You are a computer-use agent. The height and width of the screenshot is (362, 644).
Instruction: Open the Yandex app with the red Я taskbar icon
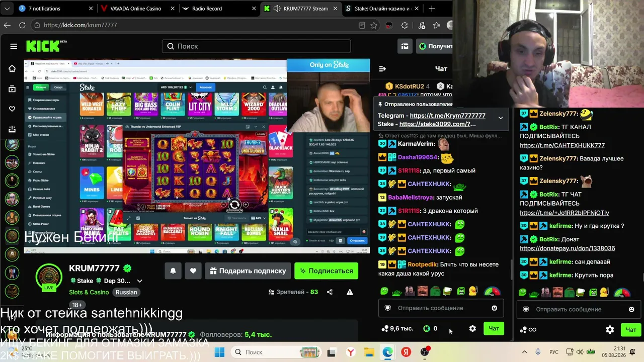tap(406, 352)
